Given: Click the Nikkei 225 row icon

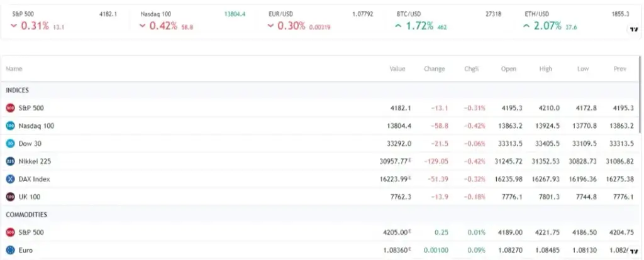Looking at the screenshot, I should tap(10, 161).
